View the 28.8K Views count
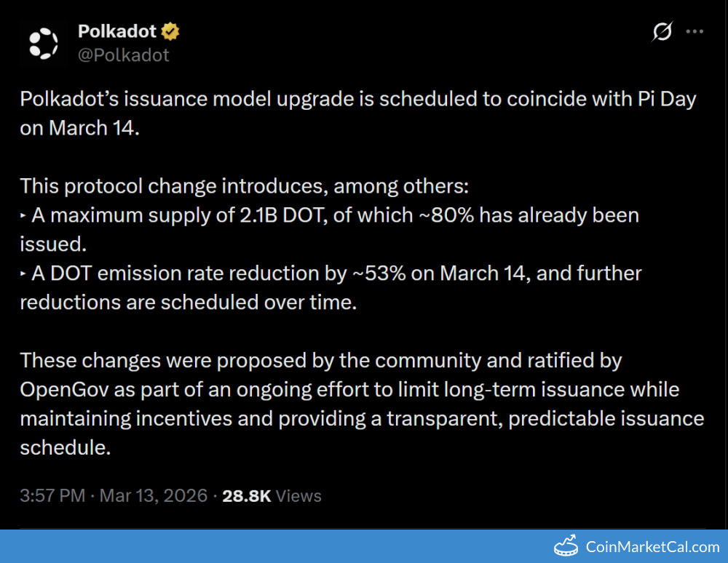The height and width of the screenshot is (563, 728). (x=272, y=496)
